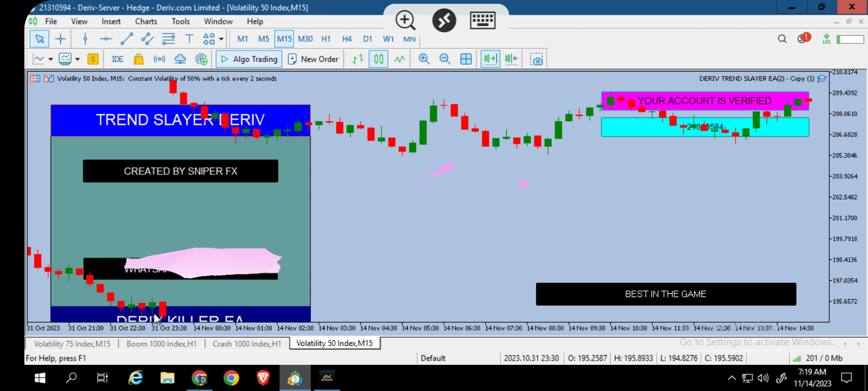Click the CREATED BY SNIPER FX label
The width and height of the screenshot is (868, 391).
tap(181, 171)
